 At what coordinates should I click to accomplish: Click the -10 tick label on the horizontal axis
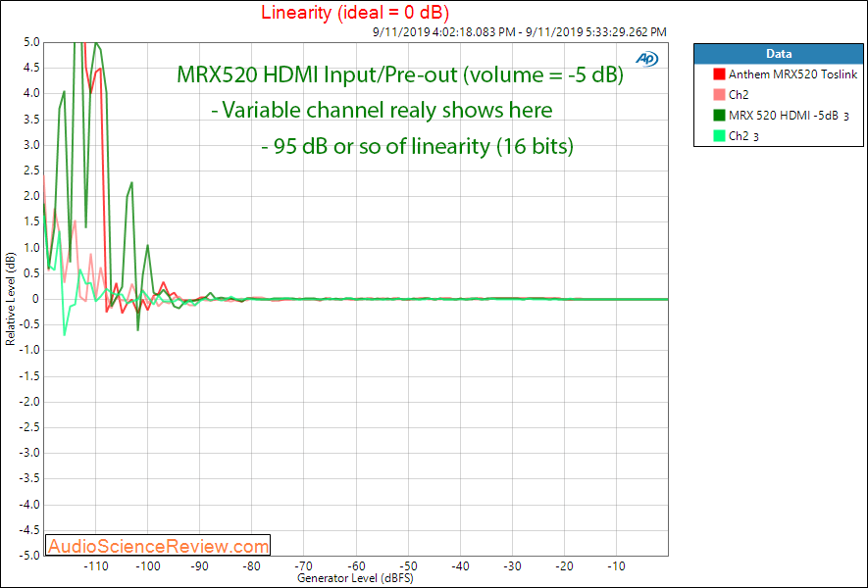(x=616, y=566)
